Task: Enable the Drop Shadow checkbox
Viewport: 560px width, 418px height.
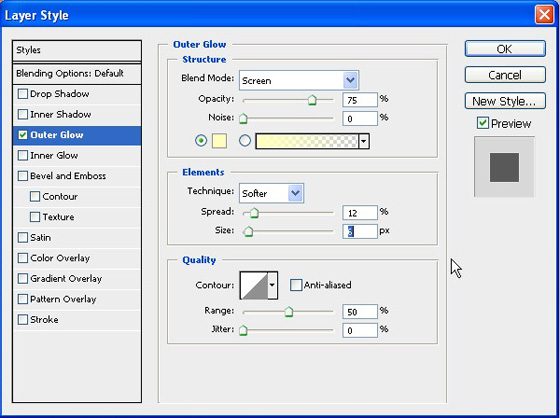Action: [23, 94]
